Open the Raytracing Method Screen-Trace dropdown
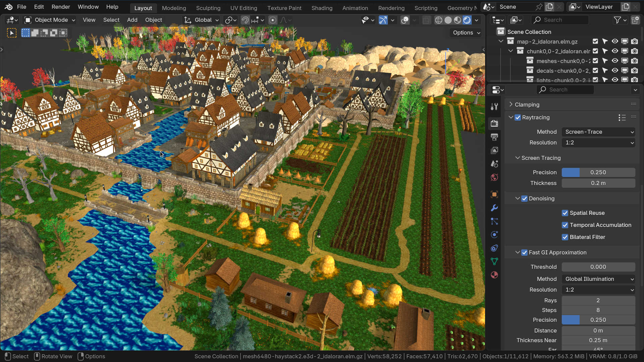 click(599, 132)
